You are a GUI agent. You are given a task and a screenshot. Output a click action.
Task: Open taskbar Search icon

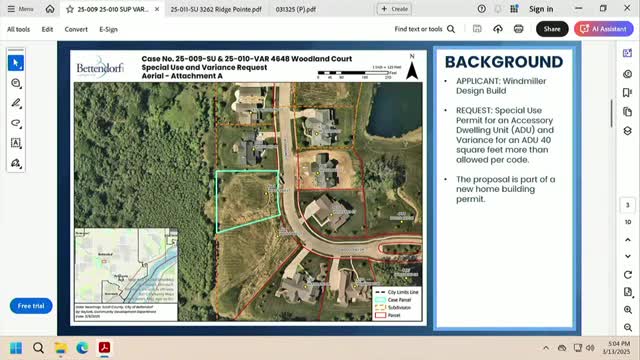point(38,348)
